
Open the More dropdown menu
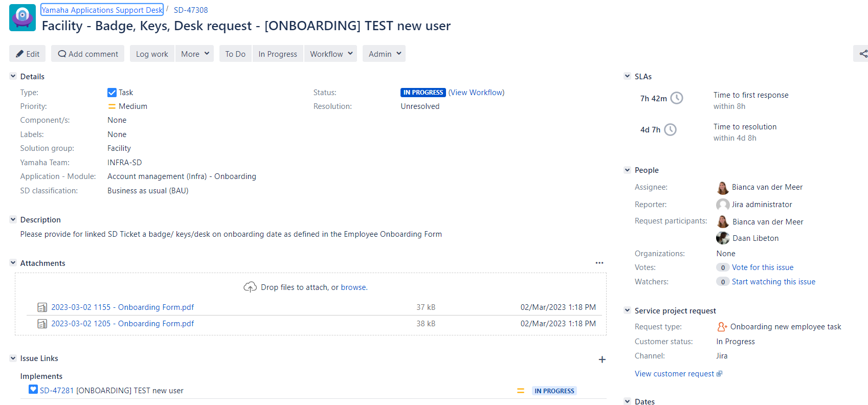[194, 54]
